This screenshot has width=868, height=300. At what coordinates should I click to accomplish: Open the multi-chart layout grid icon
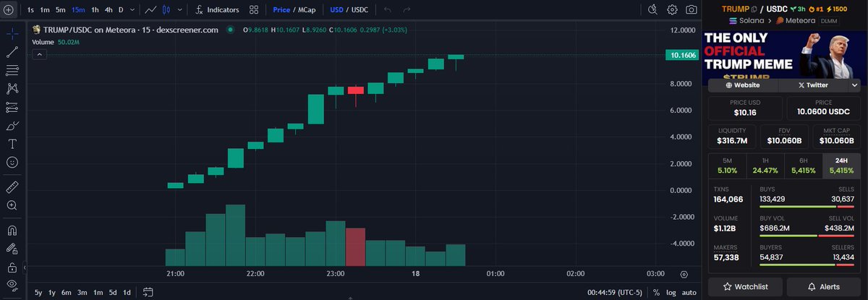coord(254,10)
